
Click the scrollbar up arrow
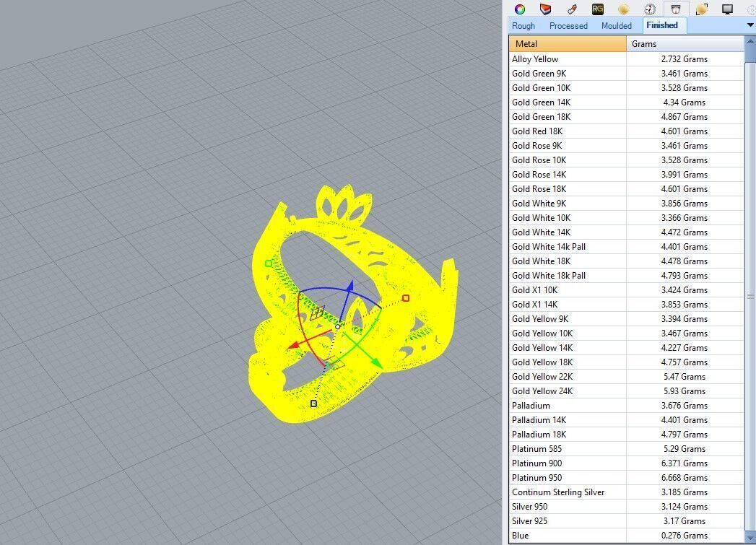click(x=750, y=42)
